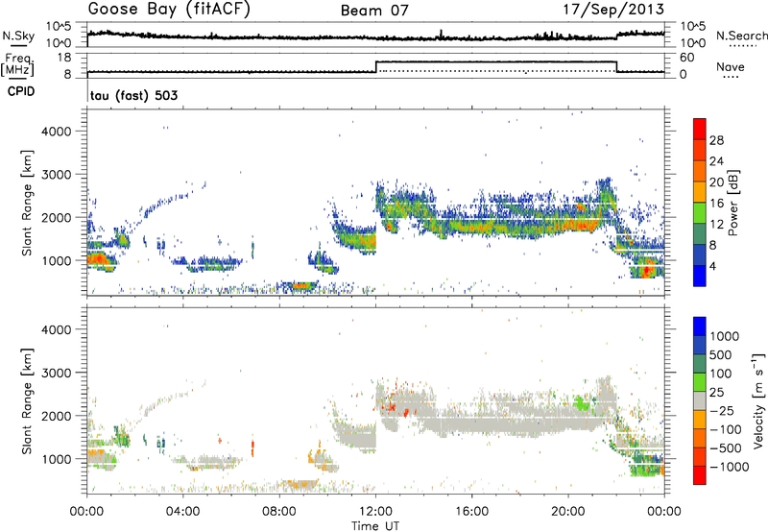Image resolution: width=768 pixels, height=532 pixels.
Task: Click the "20" power colorbar label
Action: click(716, 182)
